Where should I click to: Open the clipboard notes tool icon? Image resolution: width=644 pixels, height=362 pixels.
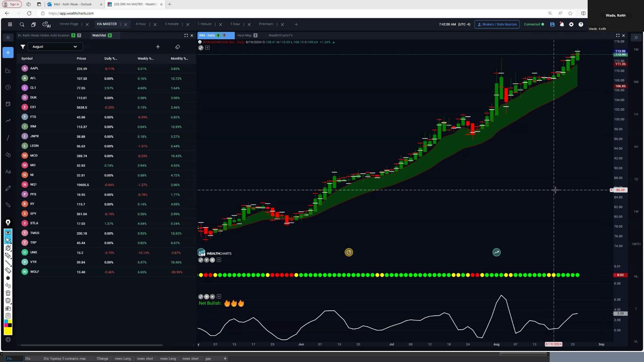pos(8,316)
